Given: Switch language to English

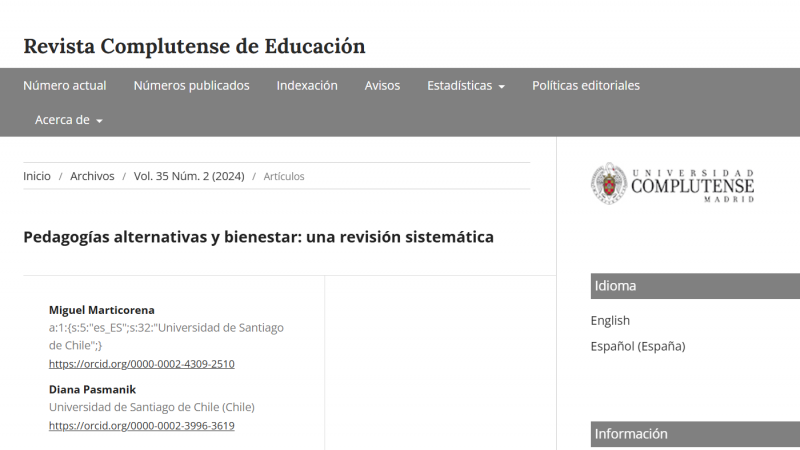Looking at the screenshot, I should click(x=610, y=321).
